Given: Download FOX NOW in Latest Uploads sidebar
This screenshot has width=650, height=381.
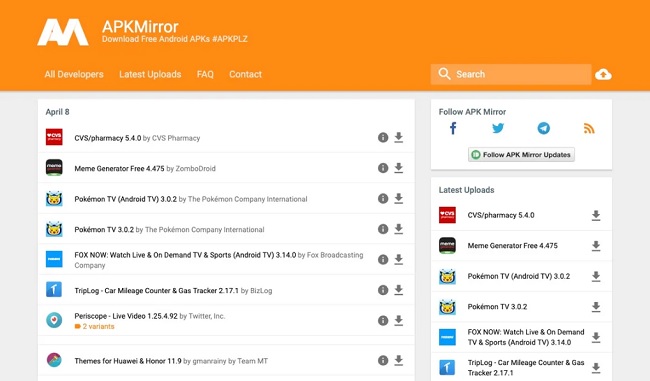Looking at the screenshot, I should 596,337.
